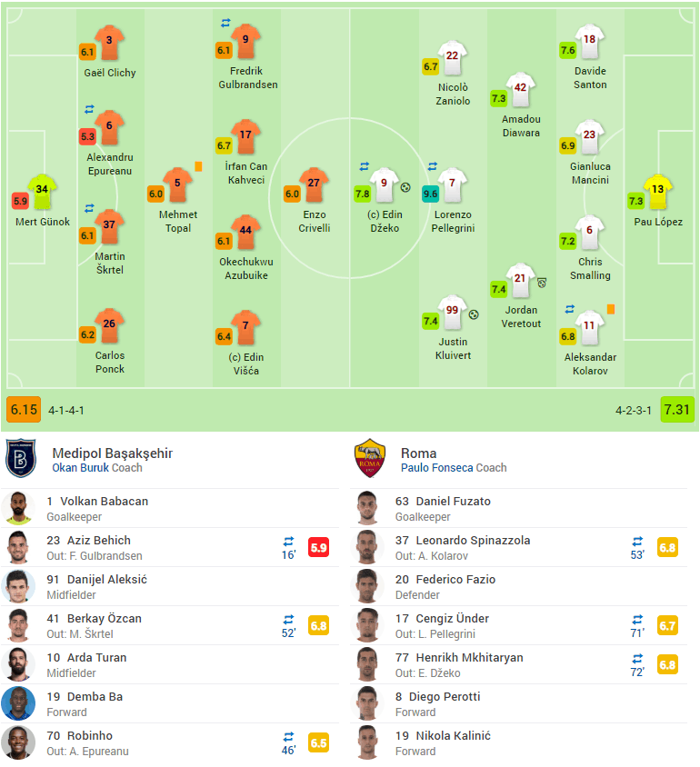Click Kolarov's yellow card indicator
700x767 pixels.
click(x=611, y=309)
